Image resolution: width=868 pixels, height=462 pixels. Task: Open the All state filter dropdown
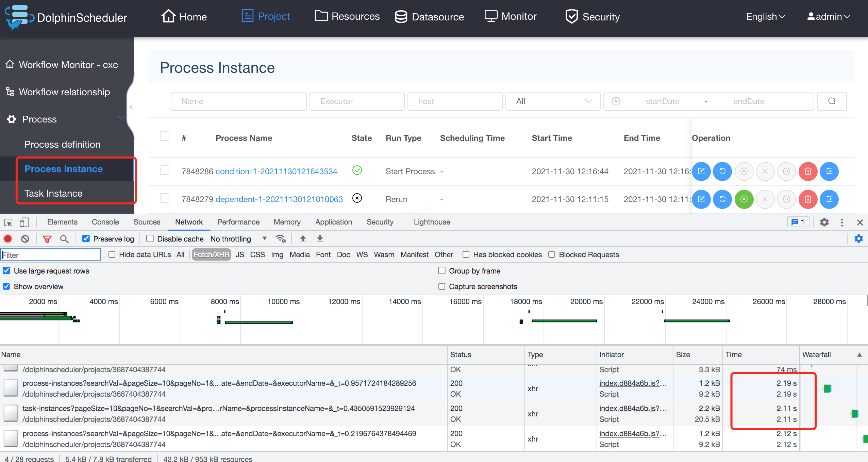[x=553, y=101]
